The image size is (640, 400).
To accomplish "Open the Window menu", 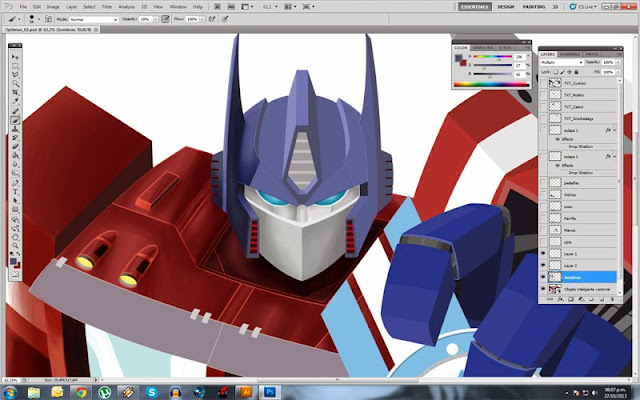I will (178, 7).
